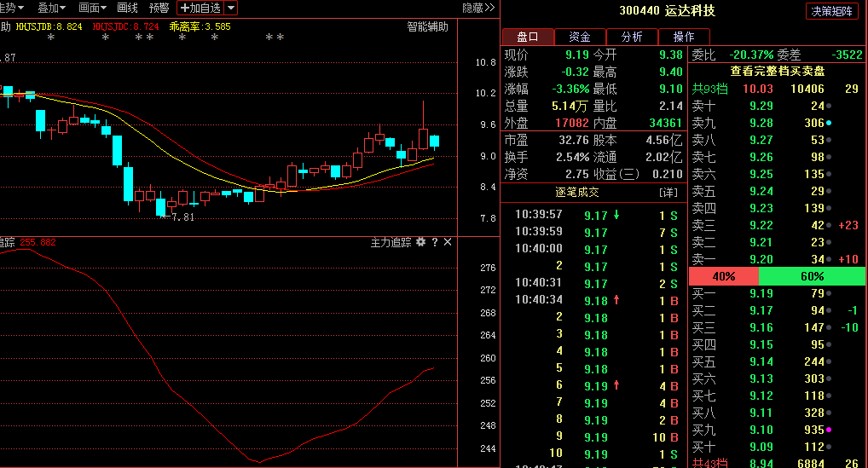Toggle the 智能辅助 smart assist option
The image size is (868, 468).
pos(427,26)
